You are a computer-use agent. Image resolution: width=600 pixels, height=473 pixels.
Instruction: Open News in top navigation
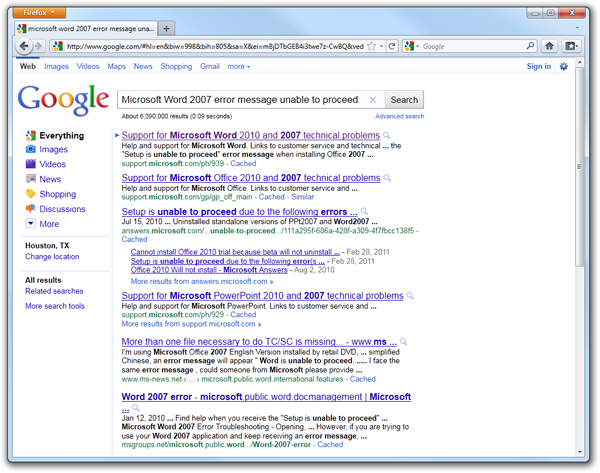pos(143,67)
